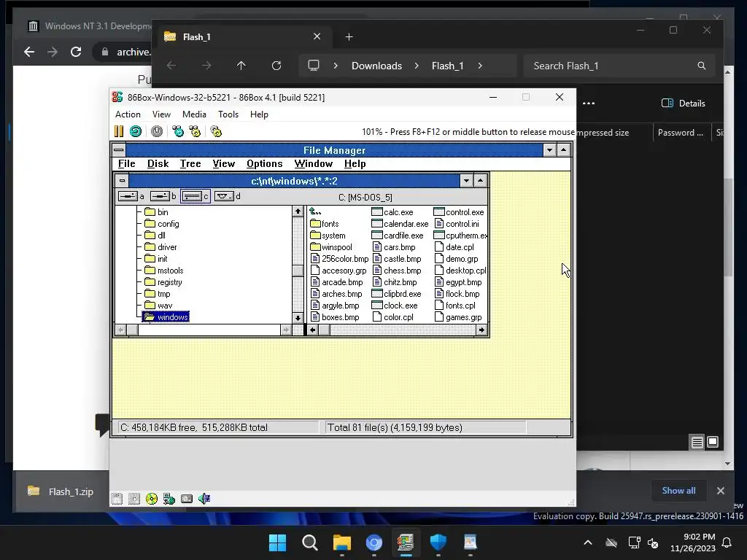Dismiss the Chrome downloads bar

pos(720,491)
